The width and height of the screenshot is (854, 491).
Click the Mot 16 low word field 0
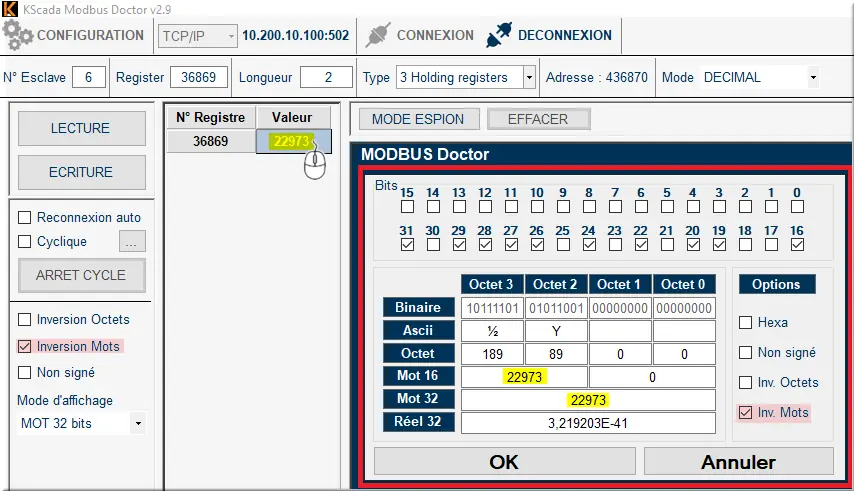pos(652,377)
